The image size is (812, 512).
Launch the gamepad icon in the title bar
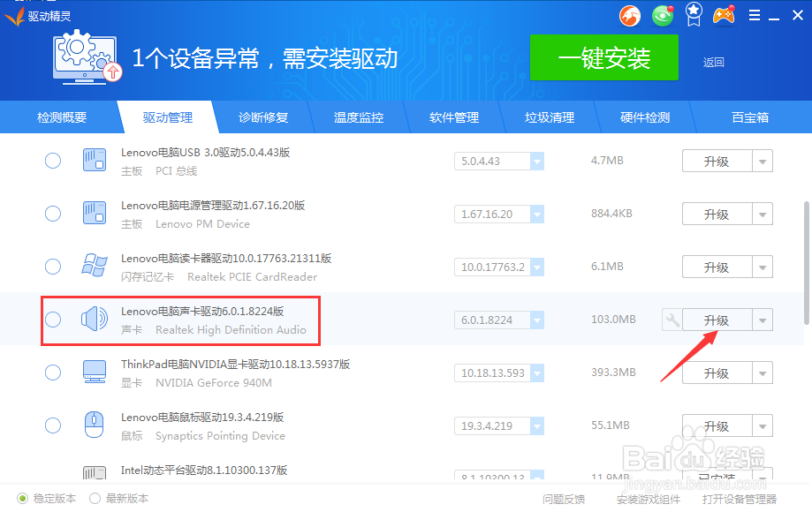[x=726, y=15]
